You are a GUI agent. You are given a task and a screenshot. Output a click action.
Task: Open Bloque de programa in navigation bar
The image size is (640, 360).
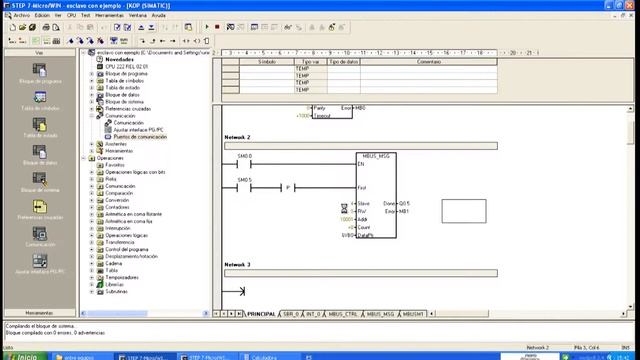pyautogui.click(x=40, y=73)
